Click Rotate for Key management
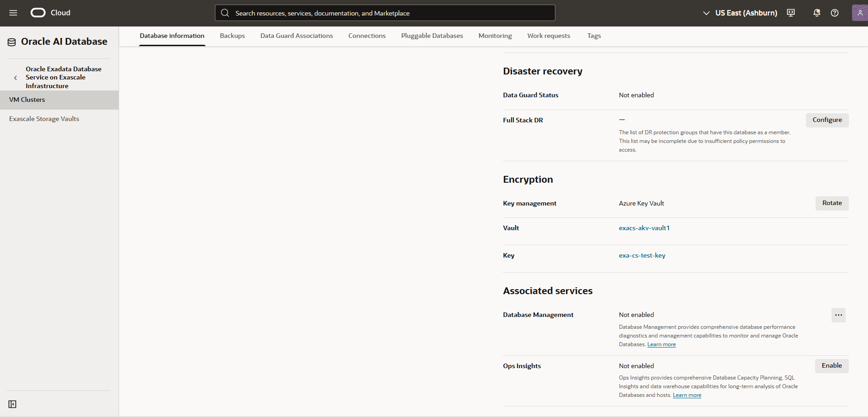 click(x=832, y=203)
